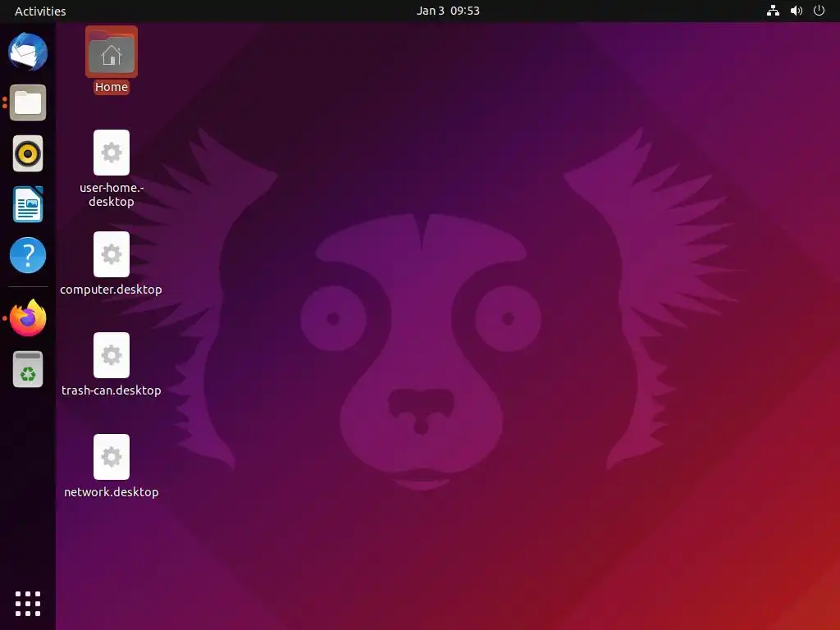The width and height of the screenshot is (840, 630).
Task: Select the Home folder desktop icon
Action: coord(112,52)
